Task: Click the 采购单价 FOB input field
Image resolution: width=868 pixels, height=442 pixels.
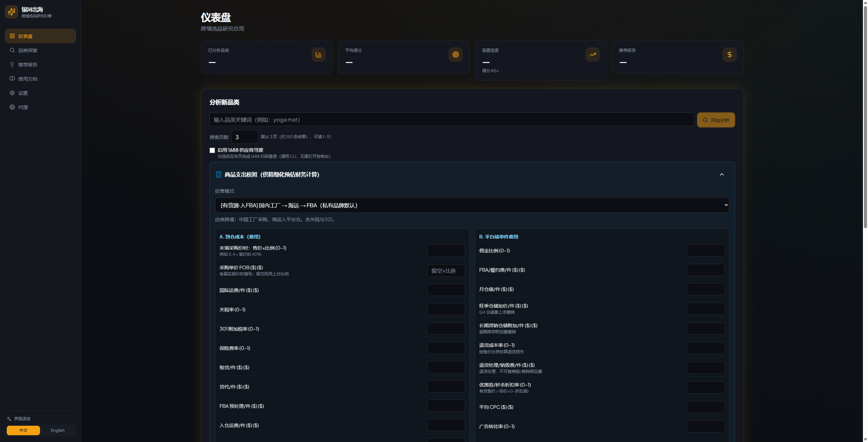Action: pos(446,271)
